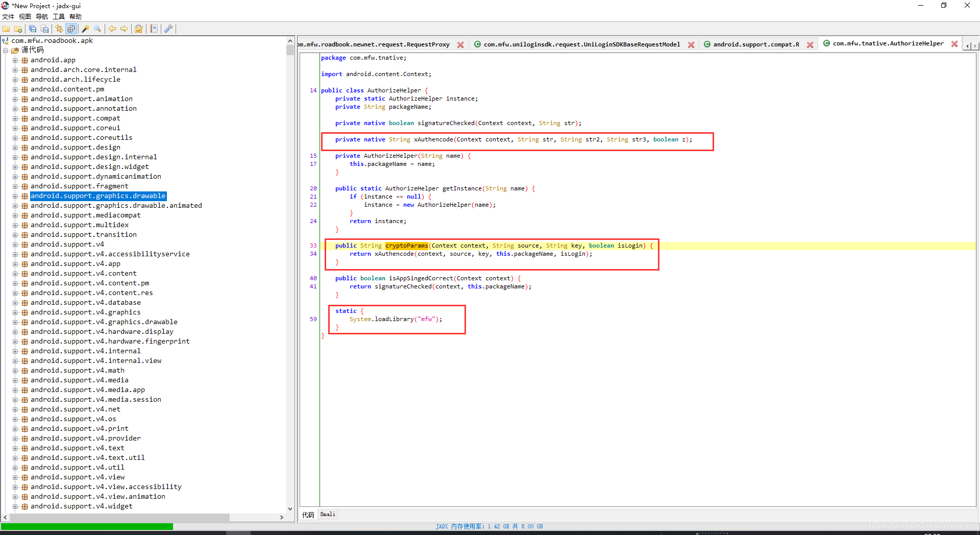Image resolution: width=980 pixels, height=535 pixels.
Task: Click the JADX memory usage status text
Action: point(489,526)
